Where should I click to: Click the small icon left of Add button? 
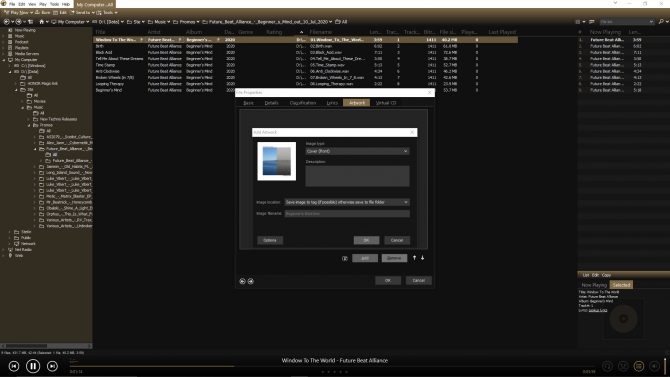[x=345, y=258]
